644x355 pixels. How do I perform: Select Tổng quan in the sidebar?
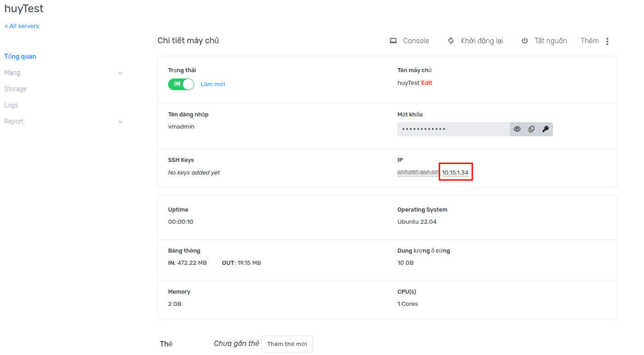[20, 56]
